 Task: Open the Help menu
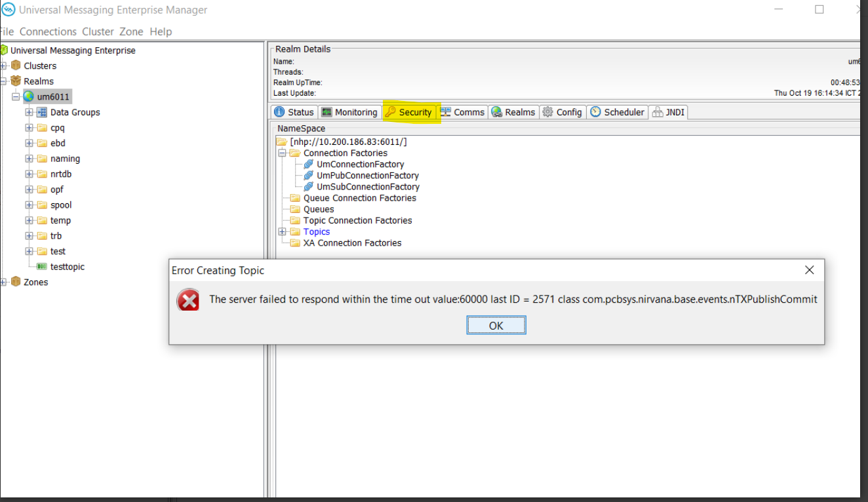161,31
